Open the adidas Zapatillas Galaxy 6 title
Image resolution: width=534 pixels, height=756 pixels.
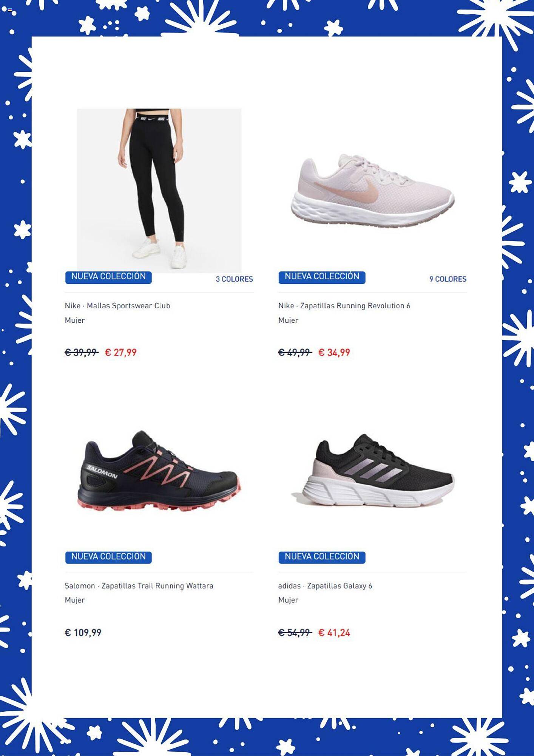[325, 586]
